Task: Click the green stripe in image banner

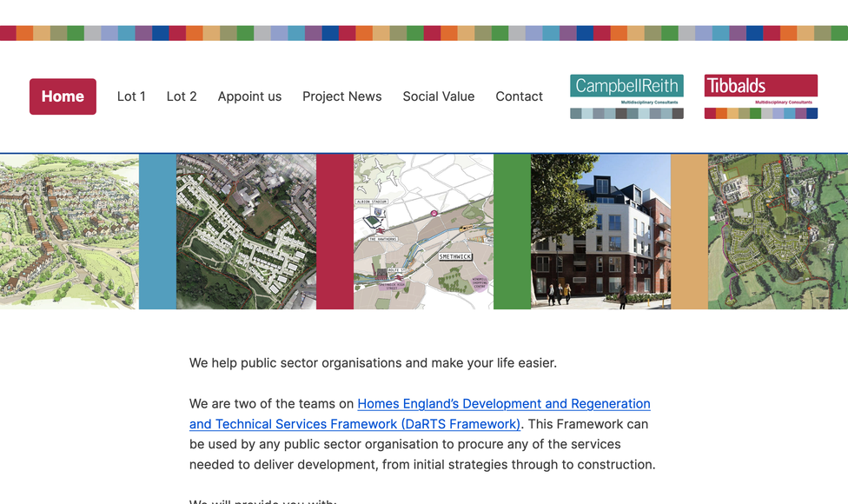Action: point(512,232)
